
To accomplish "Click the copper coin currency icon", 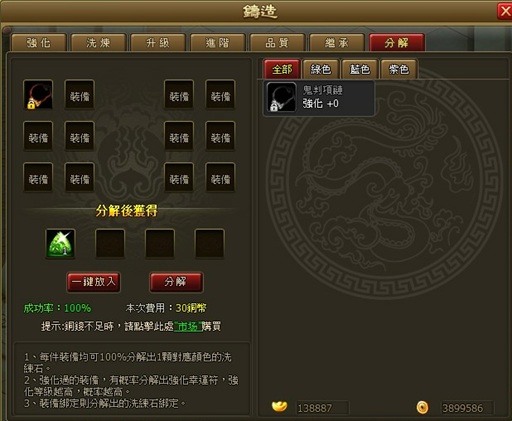I will click(x=422, y=407).
